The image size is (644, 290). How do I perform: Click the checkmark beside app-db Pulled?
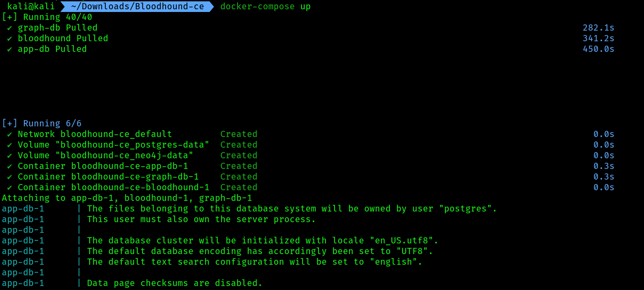10,49
